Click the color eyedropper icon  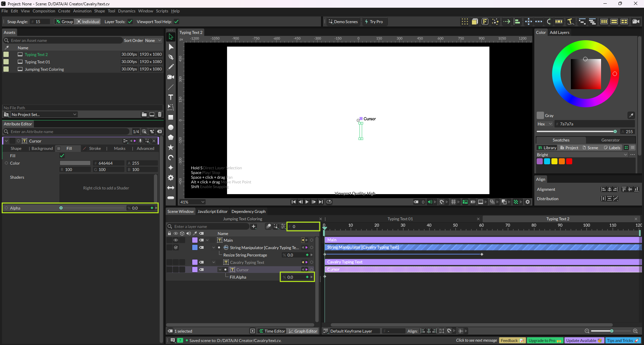point(631,115)
